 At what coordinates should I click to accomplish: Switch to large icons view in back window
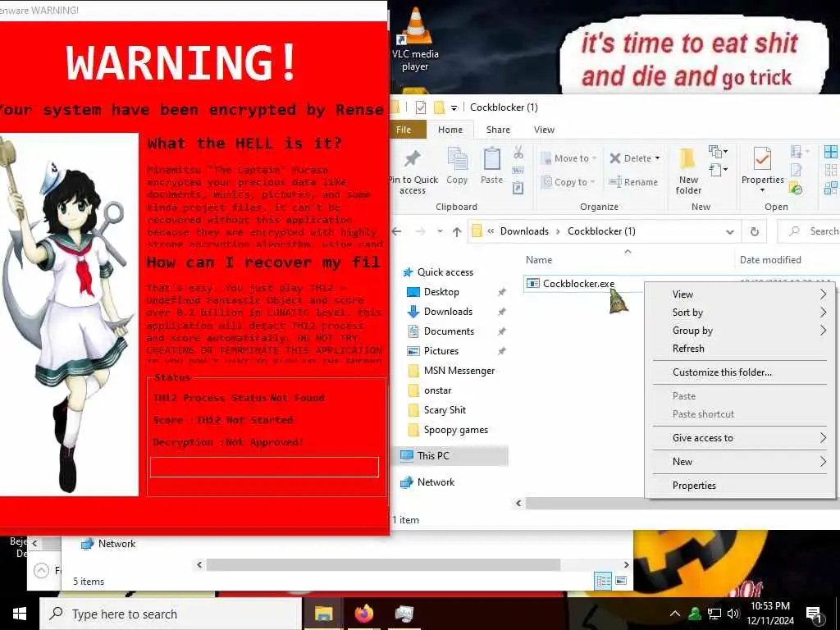(621, 581)
